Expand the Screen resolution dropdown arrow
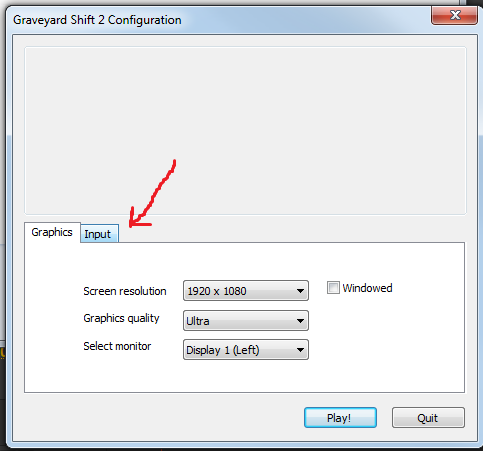The width and height of the screenshot is (483, 451). click(x=300, y=291)
